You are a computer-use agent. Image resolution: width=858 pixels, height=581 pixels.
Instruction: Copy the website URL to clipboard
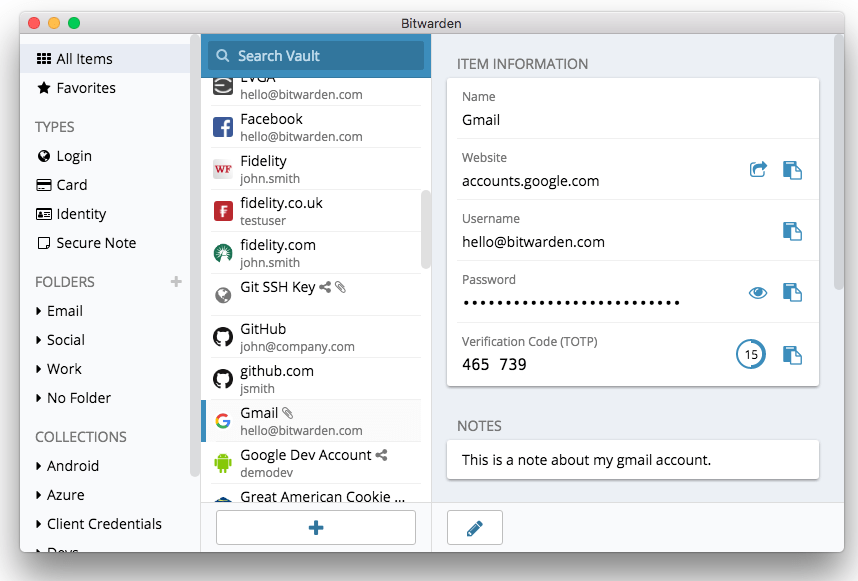click(792, 170)
